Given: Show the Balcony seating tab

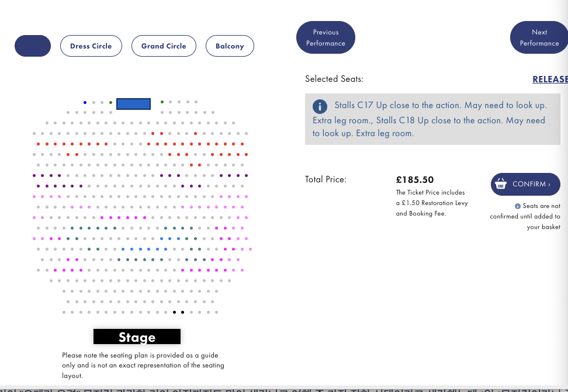Looking at the screenshot, I should click(x=230, y=46).
